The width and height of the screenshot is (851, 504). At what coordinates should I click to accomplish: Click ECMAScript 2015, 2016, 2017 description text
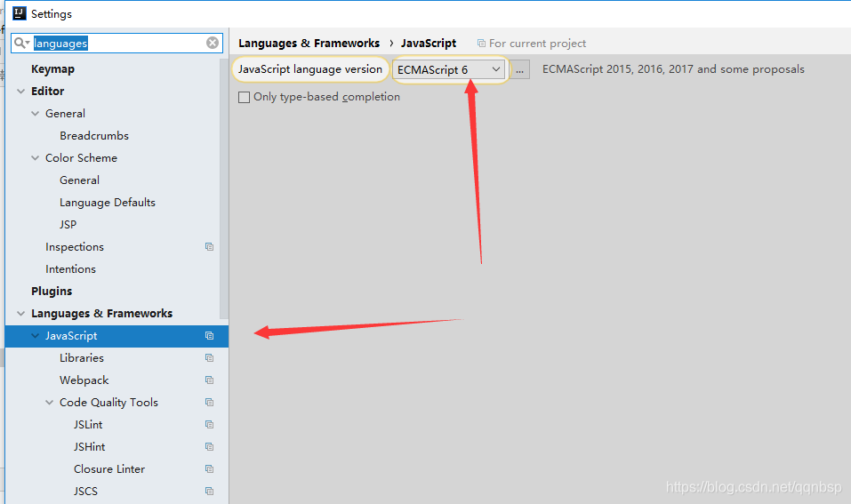[x=673, y=69]
